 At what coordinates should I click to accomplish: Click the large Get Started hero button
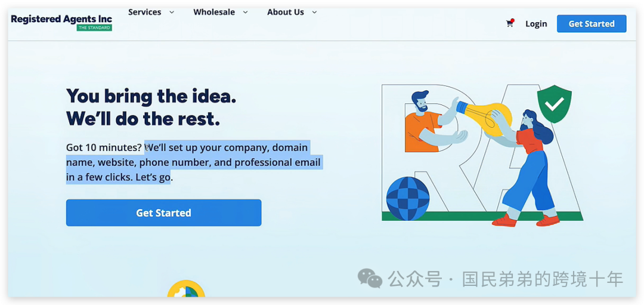[x=163, y=212]
